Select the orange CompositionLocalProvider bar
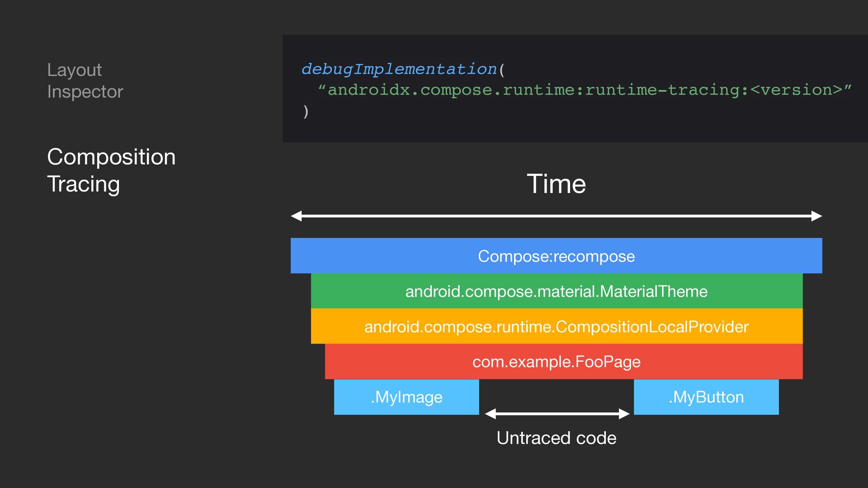 [x=556, y=326]
